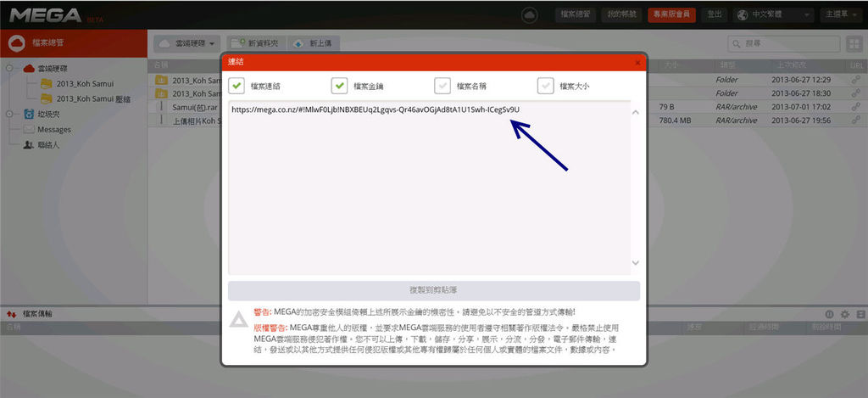
Task: Click the red cloud icon in sidebar header
Action: click(x=17, y=42)
